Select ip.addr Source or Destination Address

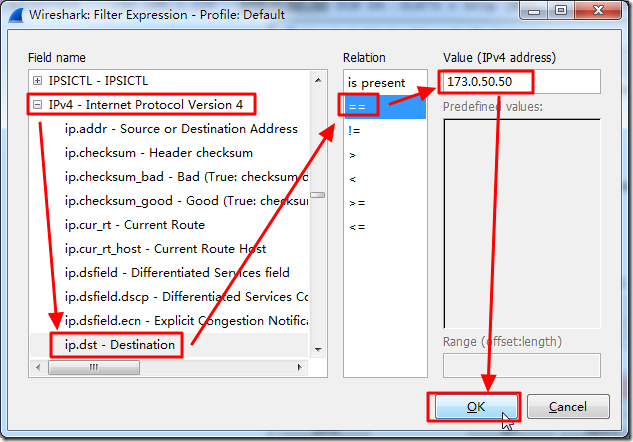(181, 129)
